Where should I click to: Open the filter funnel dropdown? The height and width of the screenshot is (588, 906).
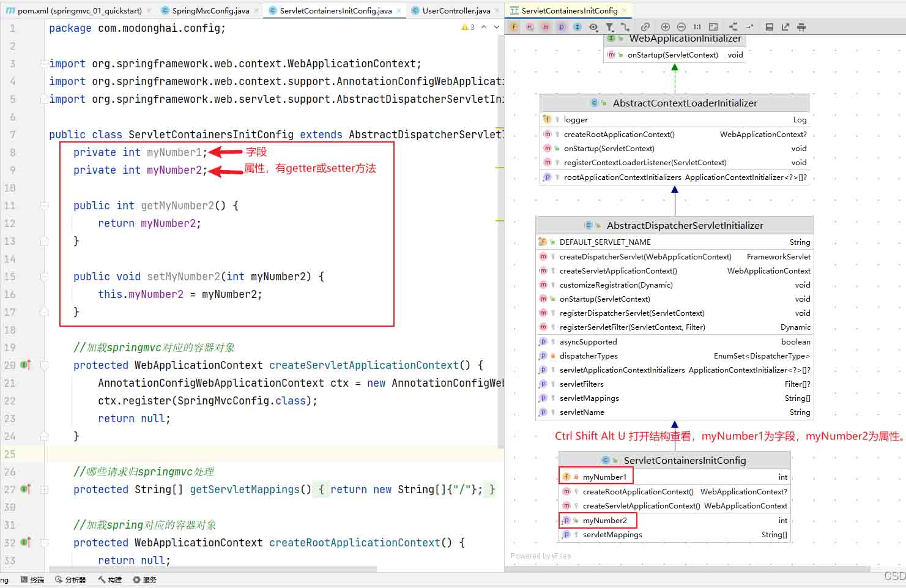(x=610, y=27)
